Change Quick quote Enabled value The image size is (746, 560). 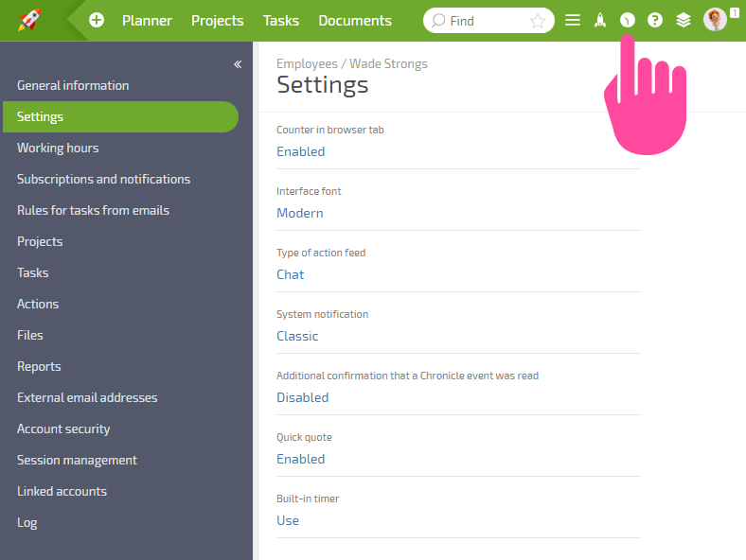point(301,459)
